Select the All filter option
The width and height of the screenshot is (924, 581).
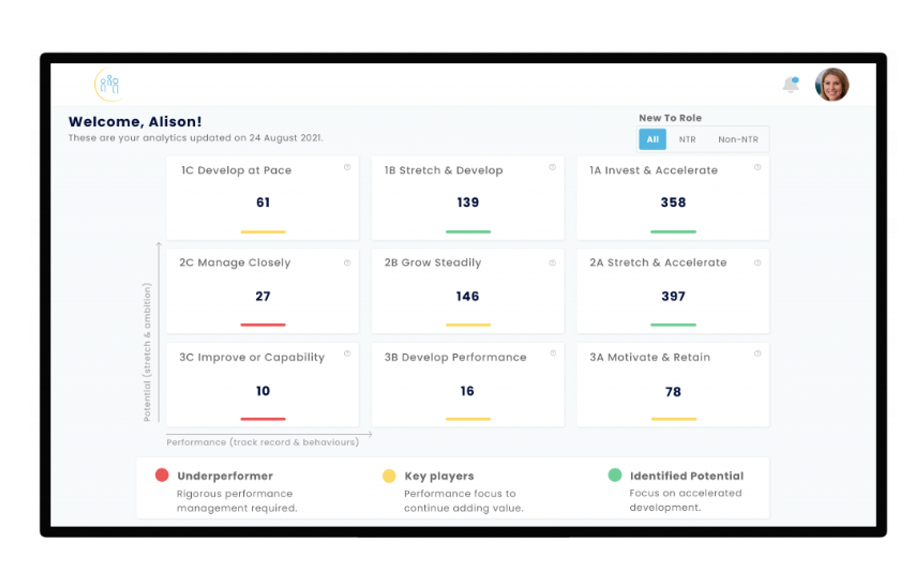(652, 139)
